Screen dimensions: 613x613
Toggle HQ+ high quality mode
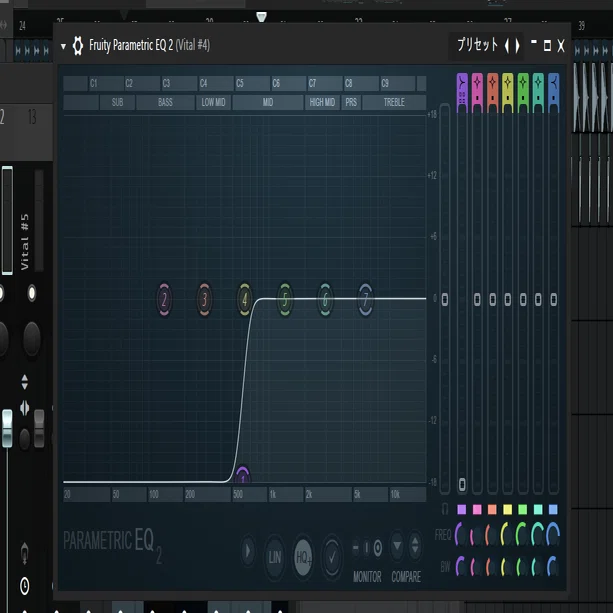click(x=303, y=557)
